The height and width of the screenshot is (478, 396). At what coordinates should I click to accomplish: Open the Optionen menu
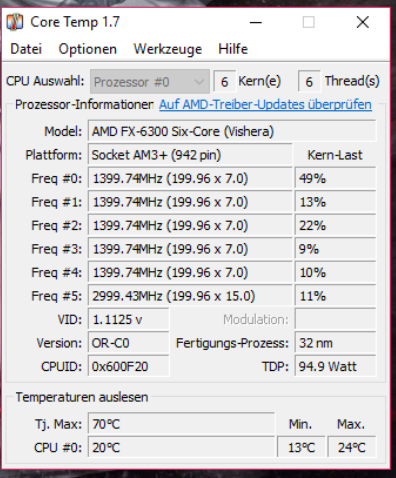(88, 49)
